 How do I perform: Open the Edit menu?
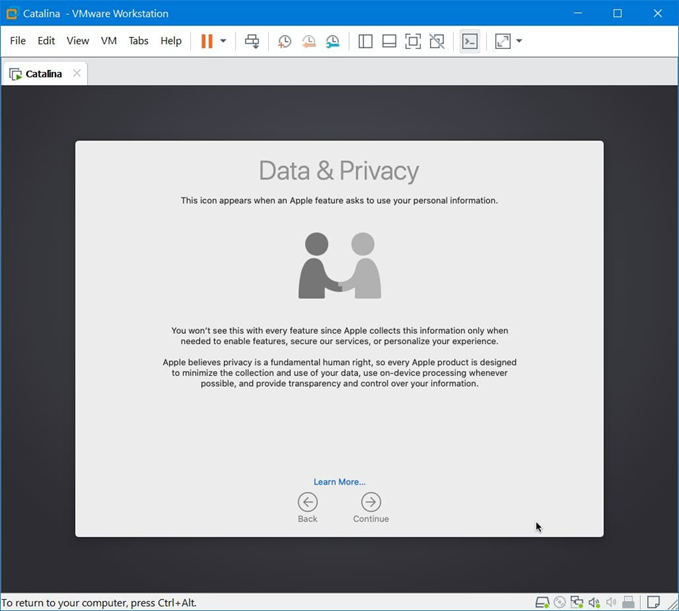pos(46,41)
